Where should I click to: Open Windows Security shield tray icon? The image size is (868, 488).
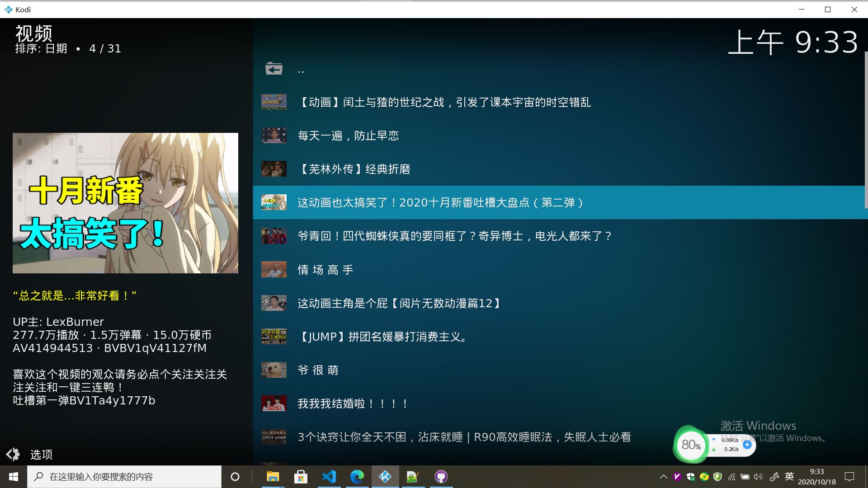690,477
